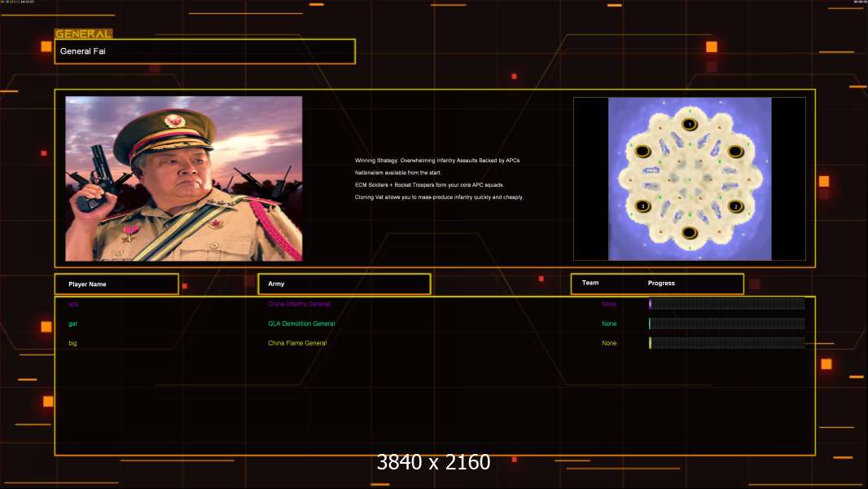Viewport: 868px width, 489px height.
Task: Click start position 3 on the map
Action: point(642,206)
